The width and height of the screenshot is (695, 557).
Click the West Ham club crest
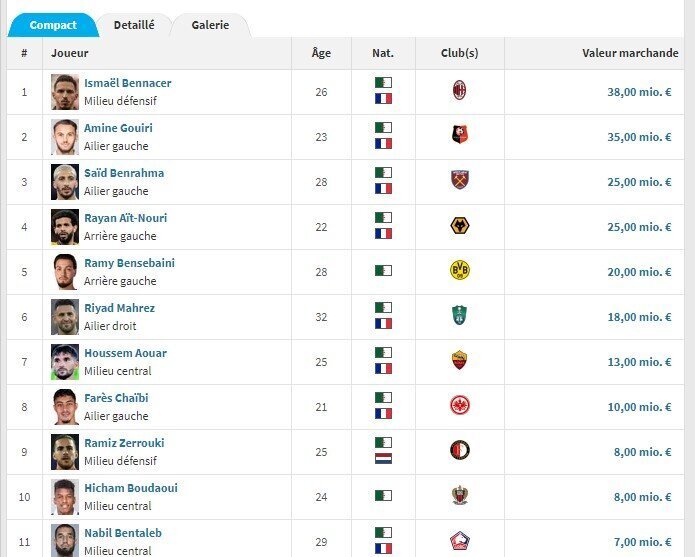[x=459, y=181]
